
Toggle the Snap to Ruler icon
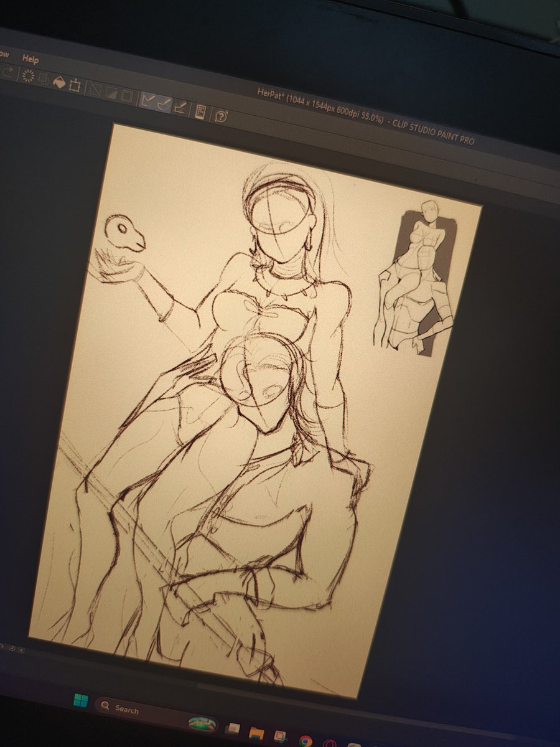(147, 99)
